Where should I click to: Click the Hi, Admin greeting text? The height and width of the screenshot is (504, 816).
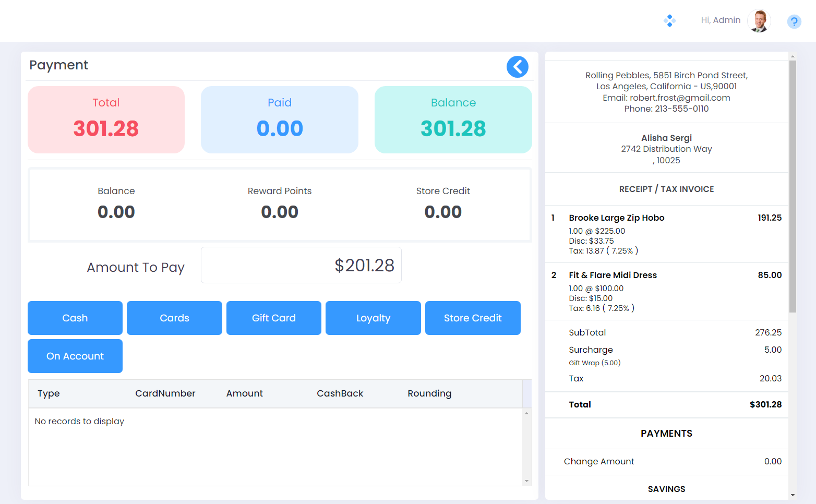(x=721, y=20)
